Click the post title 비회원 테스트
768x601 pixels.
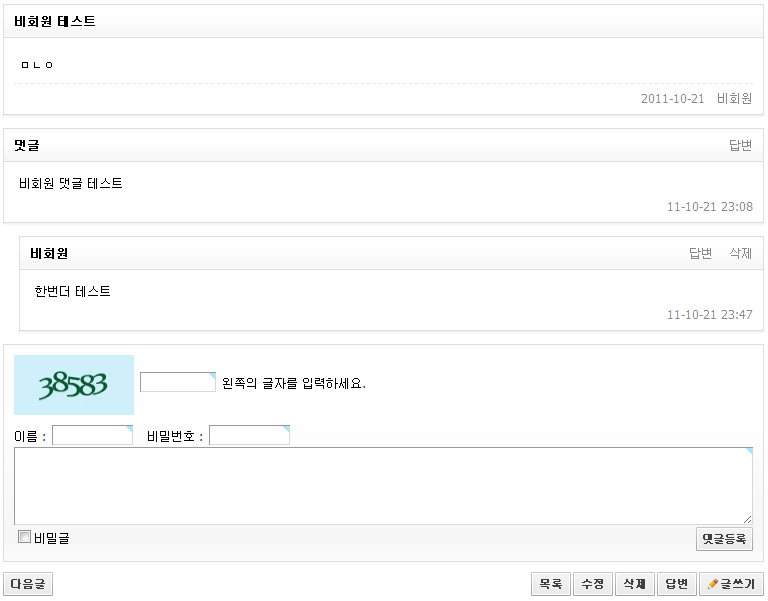click(x=55, y=21)
